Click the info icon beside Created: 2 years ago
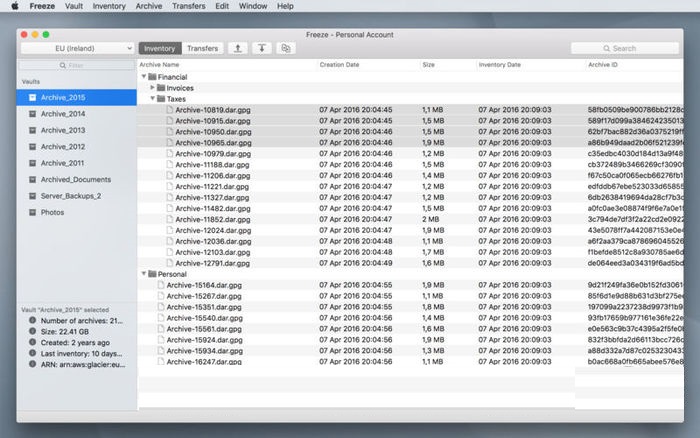700x438 pixels. [x=32, y=342]
